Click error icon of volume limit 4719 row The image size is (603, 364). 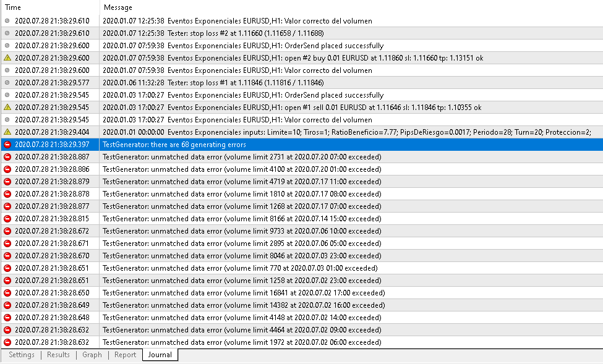(x=7, y=182)
